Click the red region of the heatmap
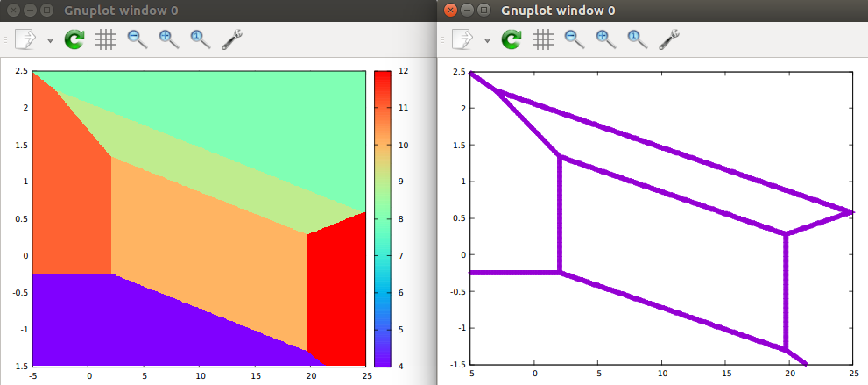This screenshot has height=385, width=868. coord(337,298)
